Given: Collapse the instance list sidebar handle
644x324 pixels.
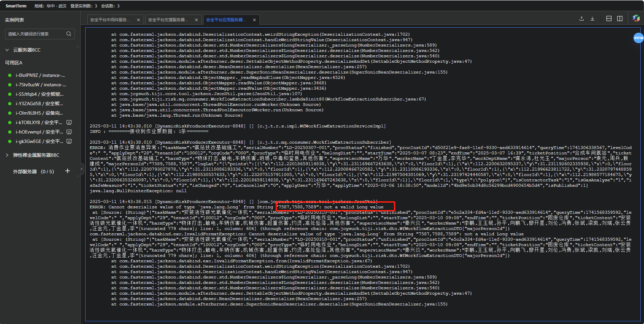Looking at the screenshot, I should 82,169.
